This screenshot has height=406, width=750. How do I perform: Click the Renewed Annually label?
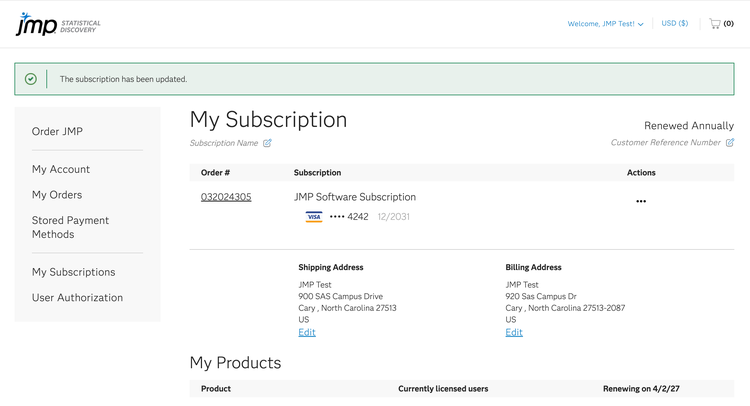pyautogui.click(x=689, y=126)
